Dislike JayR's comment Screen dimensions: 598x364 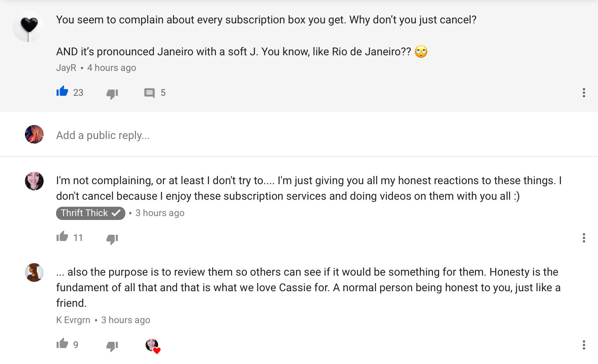point(112,93)
